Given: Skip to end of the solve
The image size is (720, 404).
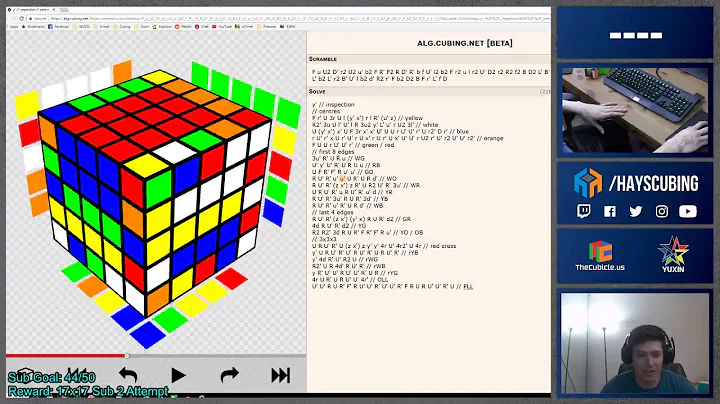Looking at the screenshot, I should click(280, 375).
